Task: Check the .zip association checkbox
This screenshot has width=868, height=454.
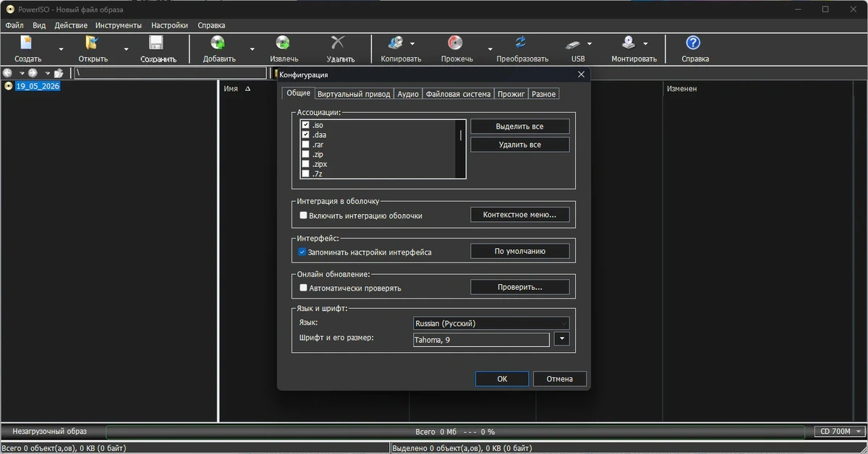Action: click(305, 154)
